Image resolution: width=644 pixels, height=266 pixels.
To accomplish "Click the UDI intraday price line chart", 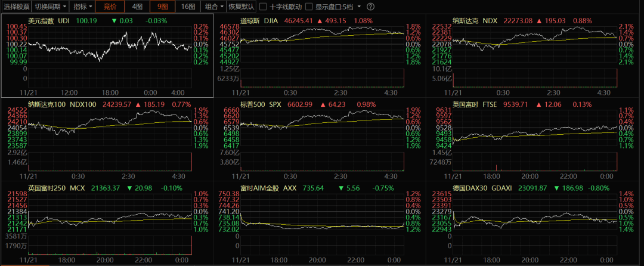I will click(x=110, y=44).
